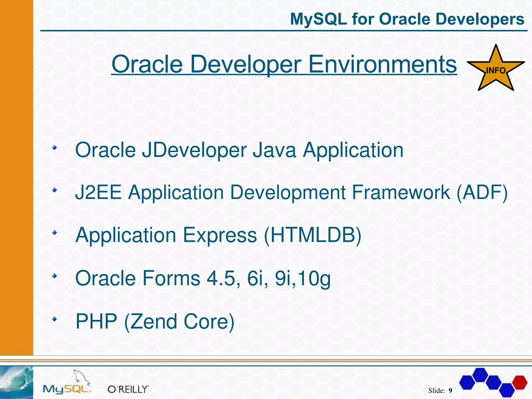
Task: Click the MySQL dolphin logo
Action: click(67, 382)
